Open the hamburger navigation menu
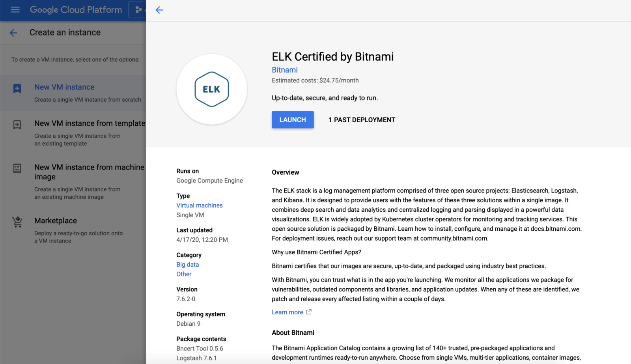Image resolution: width=631 pixels, height=364 pixels. coord(15,10)
